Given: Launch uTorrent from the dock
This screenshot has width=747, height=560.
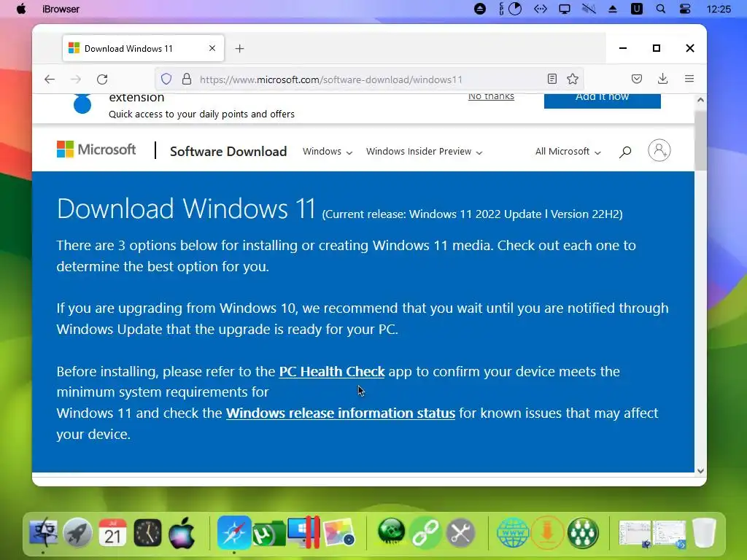Looking at the screenshot, I should coord(269,533).
